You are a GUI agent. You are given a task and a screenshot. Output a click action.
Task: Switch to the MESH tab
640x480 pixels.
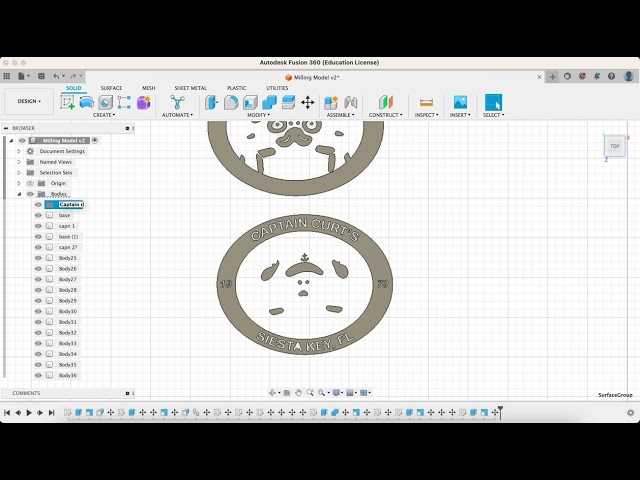click(x=149, y=88)
